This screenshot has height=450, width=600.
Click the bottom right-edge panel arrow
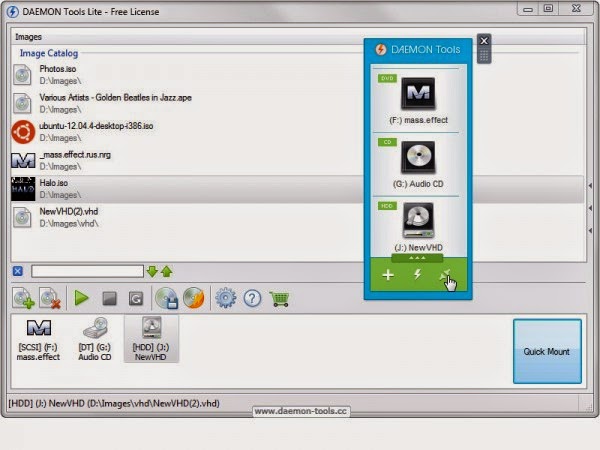pos(590,230)
